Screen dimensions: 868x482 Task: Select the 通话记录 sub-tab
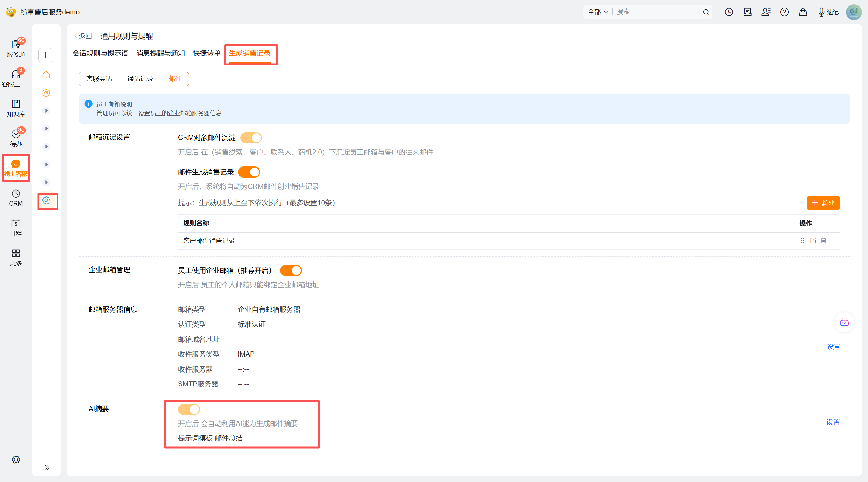[140, 79]
